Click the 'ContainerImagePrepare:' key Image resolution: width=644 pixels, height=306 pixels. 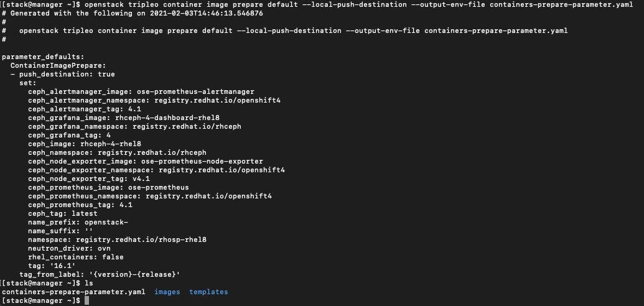click(58, 66)
